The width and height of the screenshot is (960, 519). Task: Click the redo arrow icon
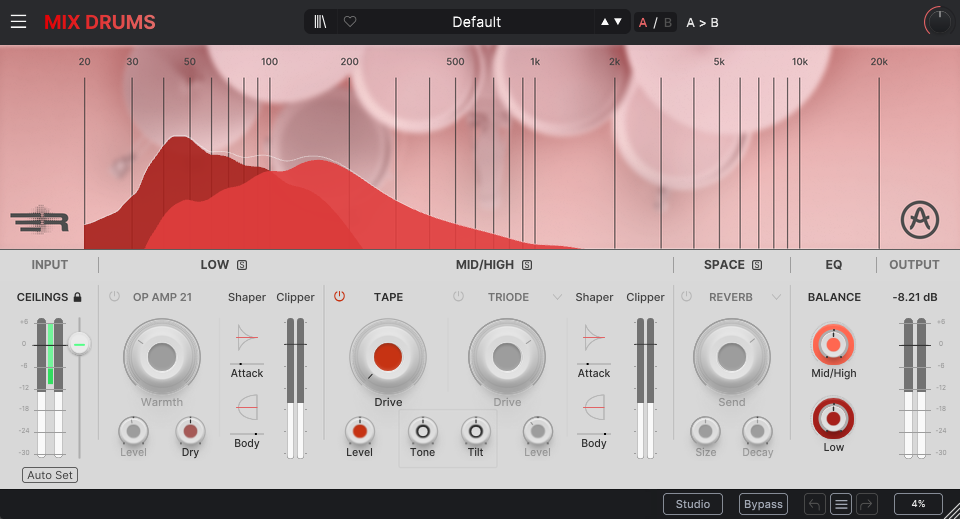tap(867, 504)
